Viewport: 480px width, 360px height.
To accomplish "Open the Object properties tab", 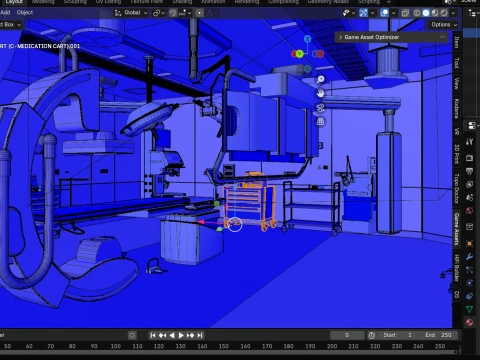I will click(470, 243).
